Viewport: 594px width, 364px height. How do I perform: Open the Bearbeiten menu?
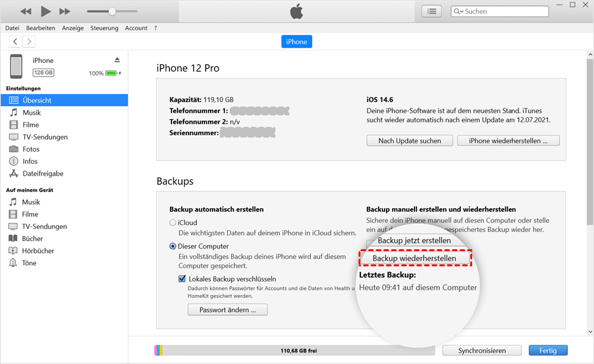coord(41,28)
